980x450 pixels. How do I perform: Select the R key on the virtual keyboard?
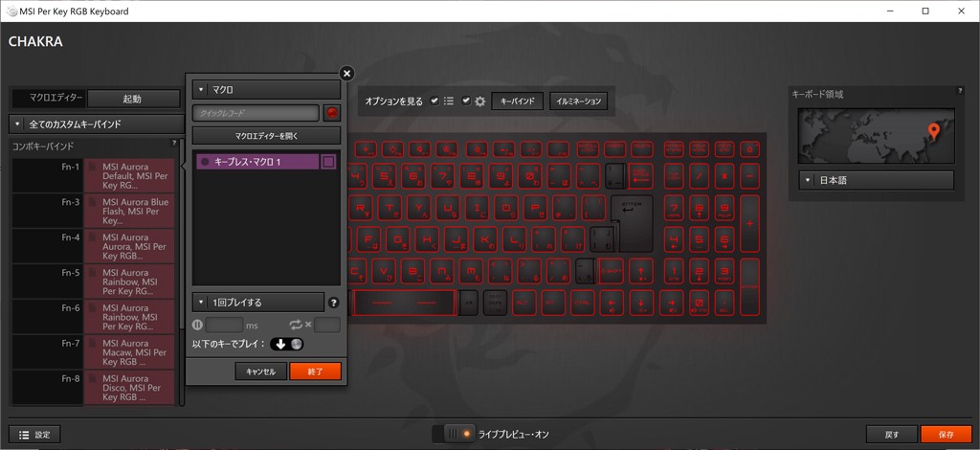tap(361, 208)
